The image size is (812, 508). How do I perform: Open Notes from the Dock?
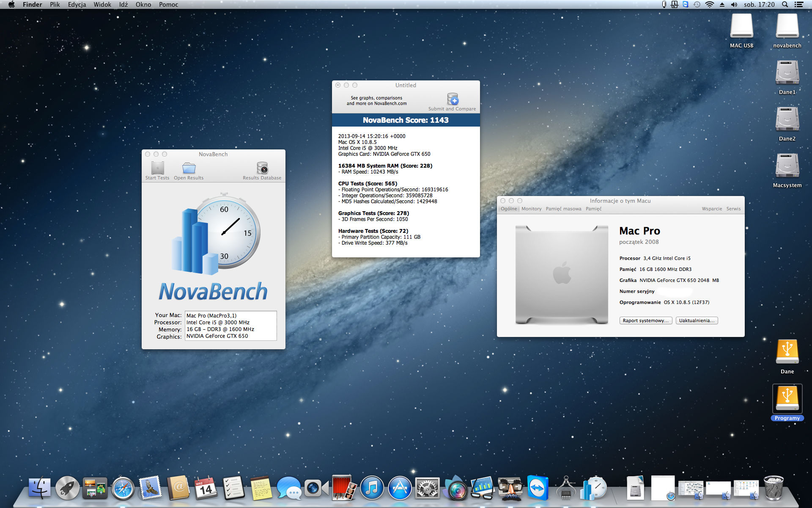[x=261, y=488]
